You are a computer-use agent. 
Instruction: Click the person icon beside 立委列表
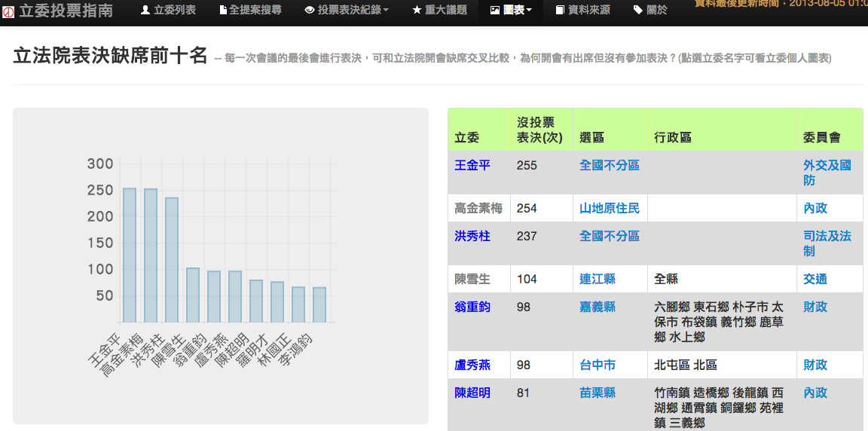pos(145,10)
